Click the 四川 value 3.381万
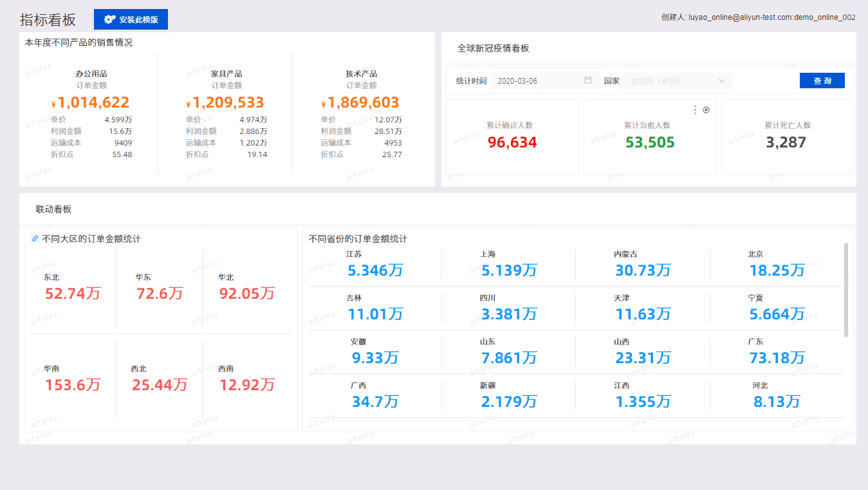The height and width of the screenshot is (490, 868). [x=509, y=314]
